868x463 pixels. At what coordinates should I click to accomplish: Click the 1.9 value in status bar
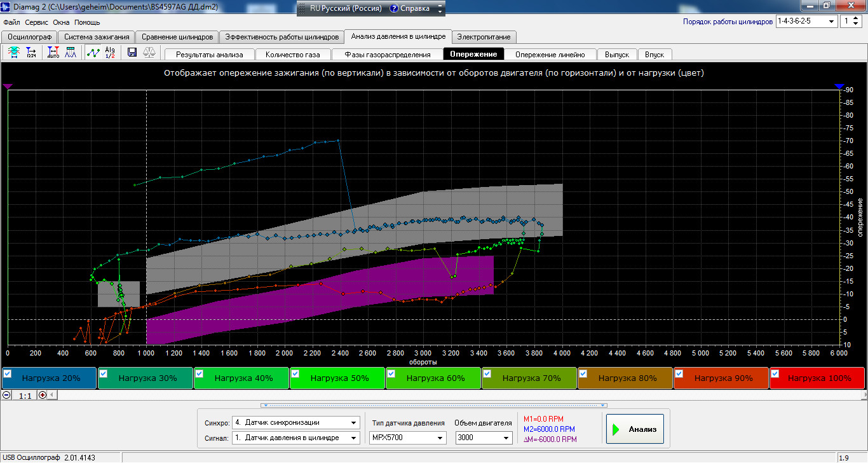(844, 457)
